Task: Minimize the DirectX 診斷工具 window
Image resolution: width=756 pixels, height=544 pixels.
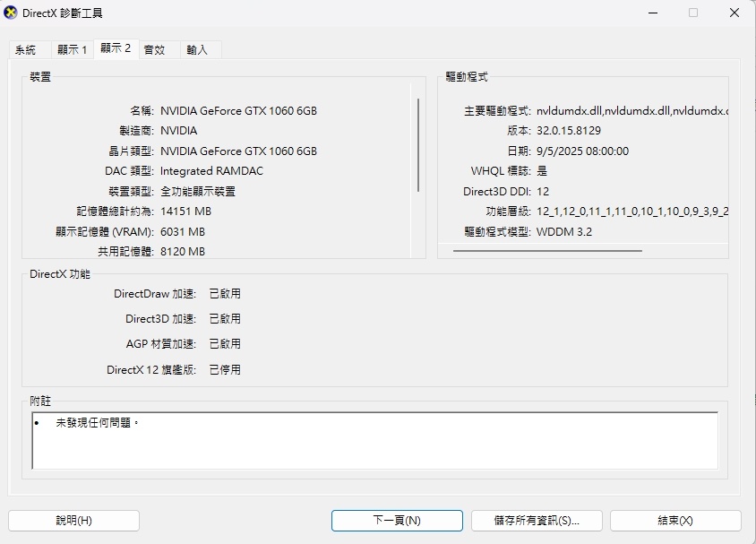Action: (652, 13)
